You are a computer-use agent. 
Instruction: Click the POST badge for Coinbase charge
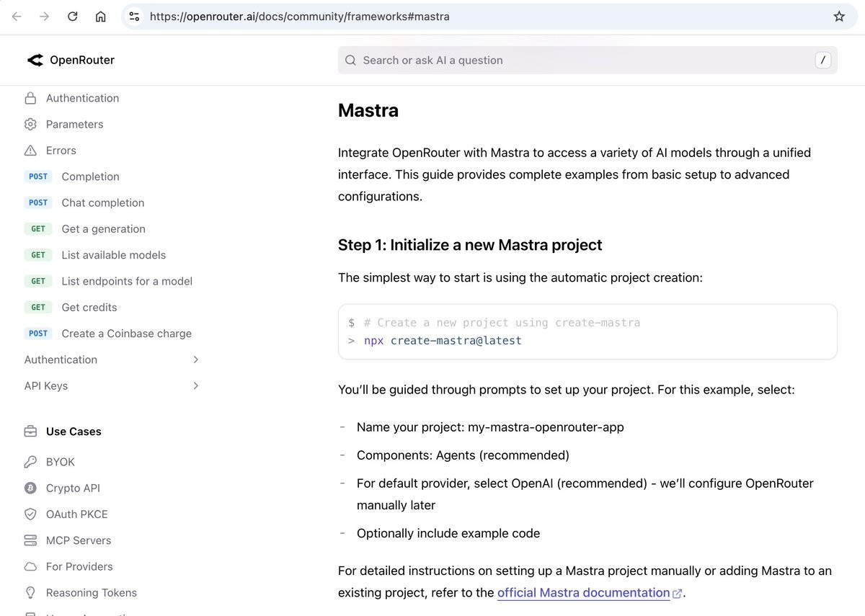(x=38, y=334)
